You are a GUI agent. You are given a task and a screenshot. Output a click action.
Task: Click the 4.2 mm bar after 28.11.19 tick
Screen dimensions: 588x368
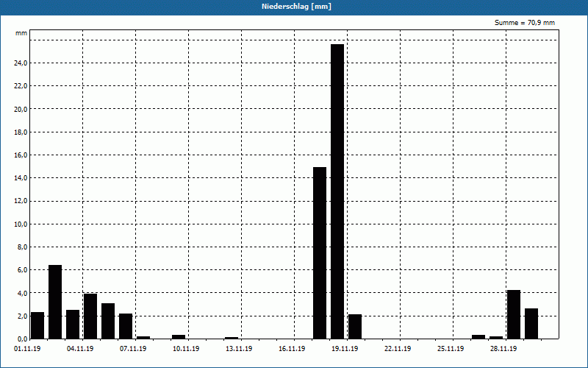click(x=513, y=315)
